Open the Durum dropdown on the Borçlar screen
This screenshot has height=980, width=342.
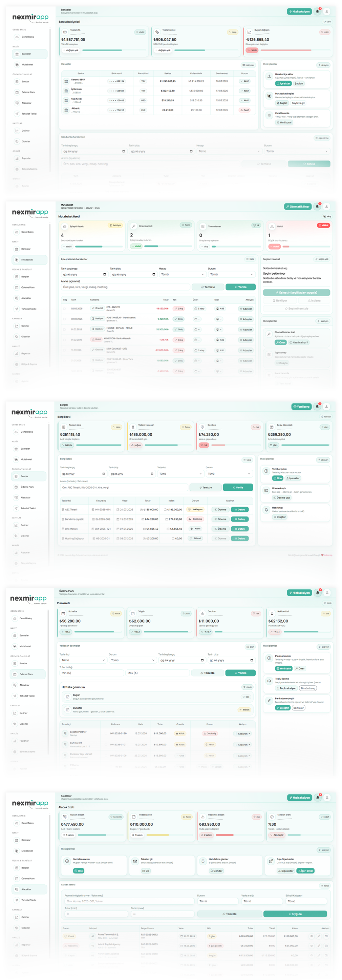(229, 474)
